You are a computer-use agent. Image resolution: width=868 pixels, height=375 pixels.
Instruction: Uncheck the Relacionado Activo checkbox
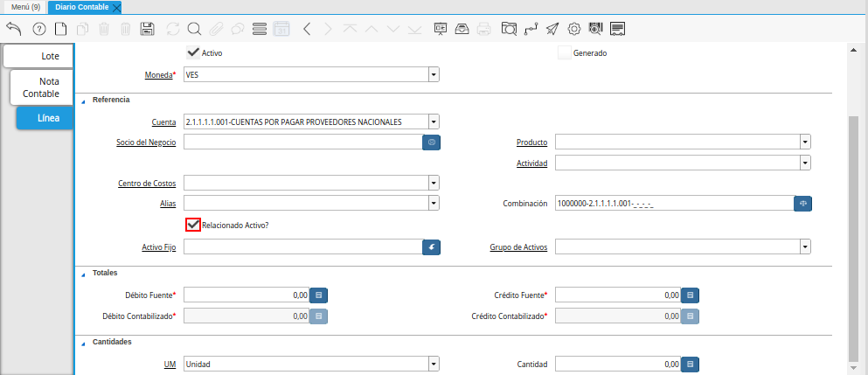[193, 225]
